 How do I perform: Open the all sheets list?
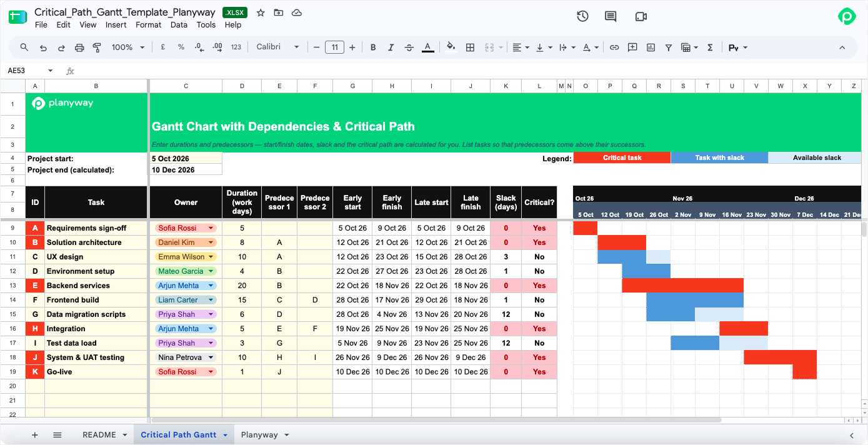[57, 435]
